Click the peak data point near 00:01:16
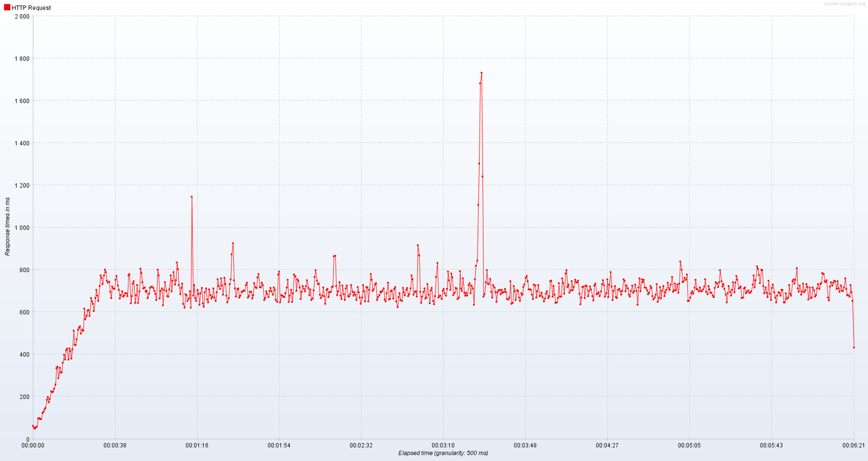This screenshot has width=868, height=461. (x=192, y=197)
